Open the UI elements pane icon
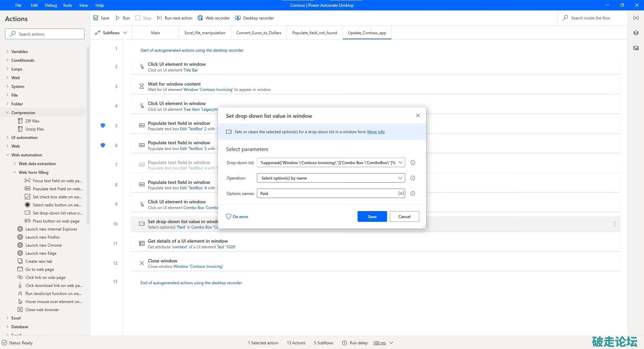This screenshot has height=349, width=644. point(636,33)
